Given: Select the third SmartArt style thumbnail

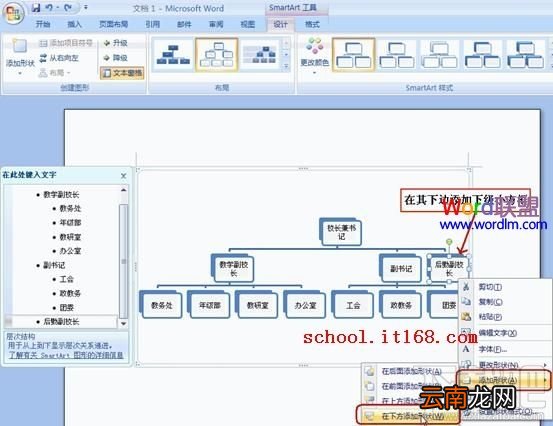Looking at the screenshot, I should click(440, 55).
